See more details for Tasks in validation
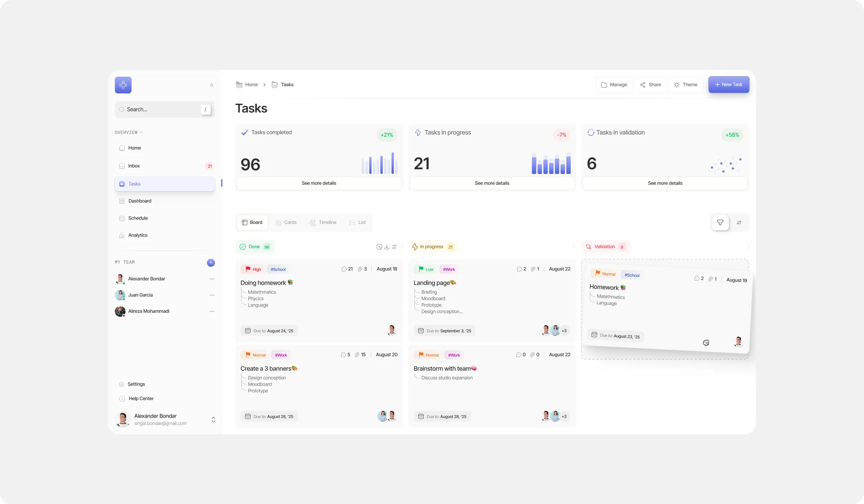The width and height of the screenshot is (864, 504). click(665, 183)
